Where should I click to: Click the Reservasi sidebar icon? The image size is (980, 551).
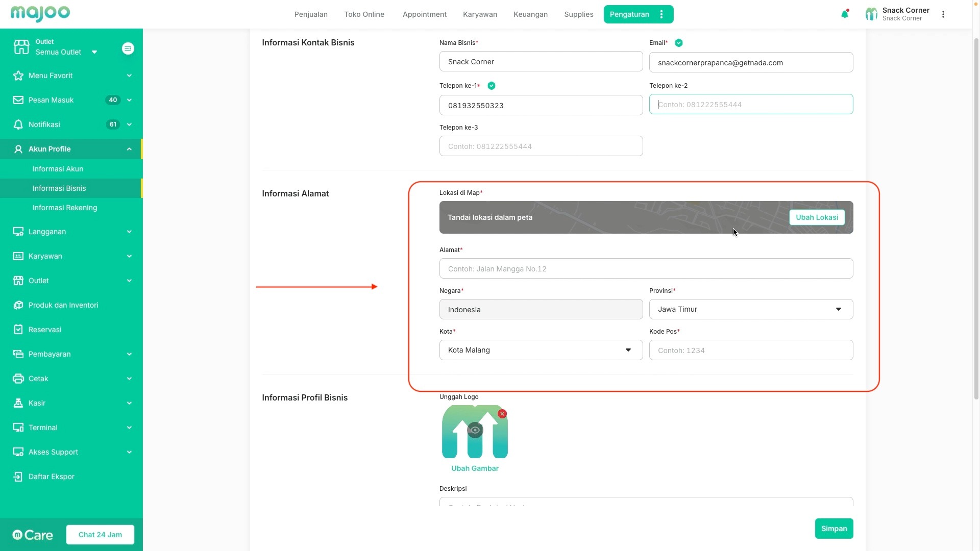coord(18,330)
